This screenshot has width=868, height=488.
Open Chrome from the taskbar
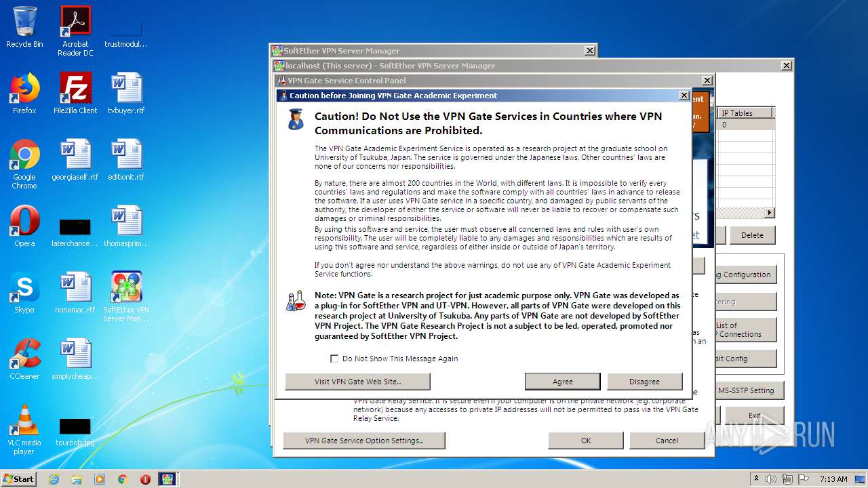pyautogui.click(x=123, y=479)
